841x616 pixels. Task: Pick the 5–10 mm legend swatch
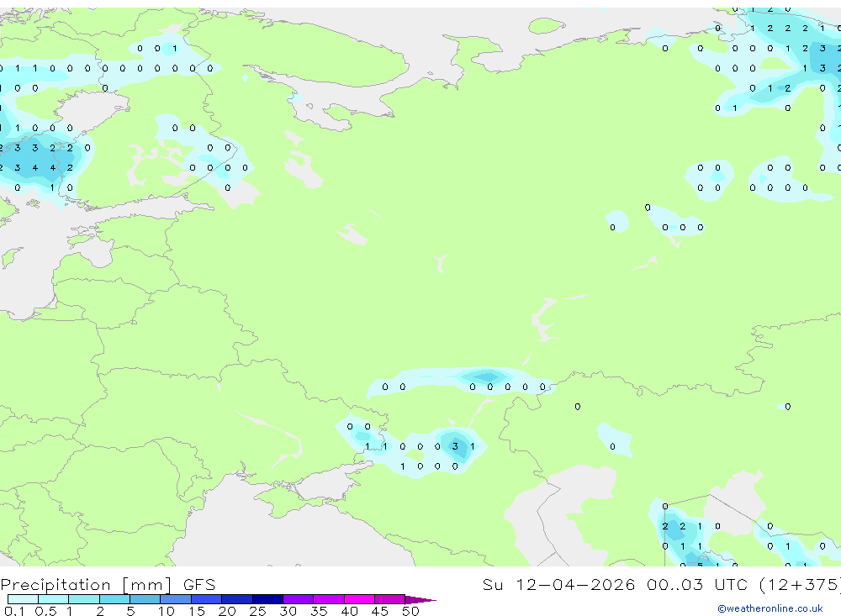coord(145,599)
